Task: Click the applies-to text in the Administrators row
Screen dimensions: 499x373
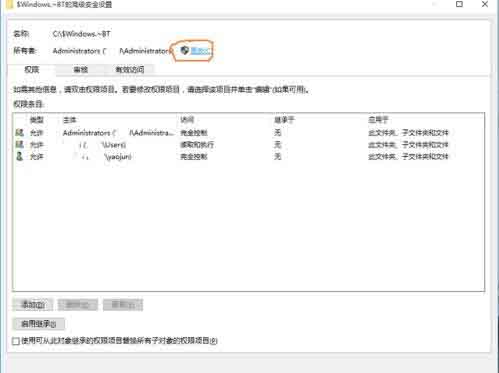Action: click(x=408, y=133)
